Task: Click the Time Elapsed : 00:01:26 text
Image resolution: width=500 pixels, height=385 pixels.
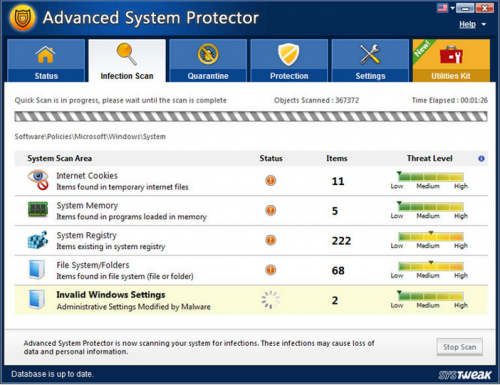Action: (450, 100)
